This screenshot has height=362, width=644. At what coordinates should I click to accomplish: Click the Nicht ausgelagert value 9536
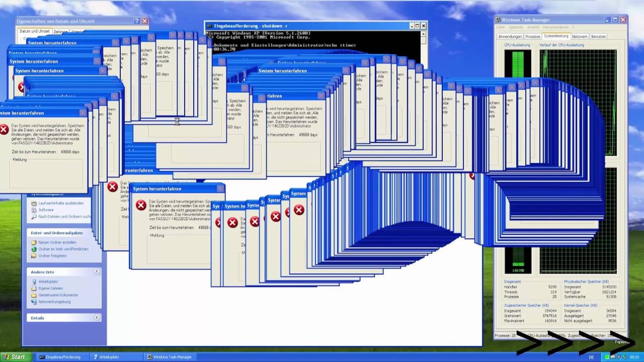(612, 321)
